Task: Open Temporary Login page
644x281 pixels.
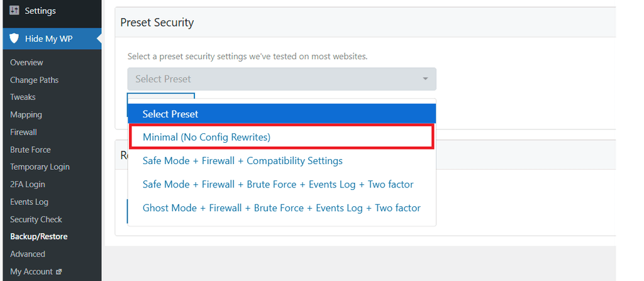Action: tap(40, 167)
